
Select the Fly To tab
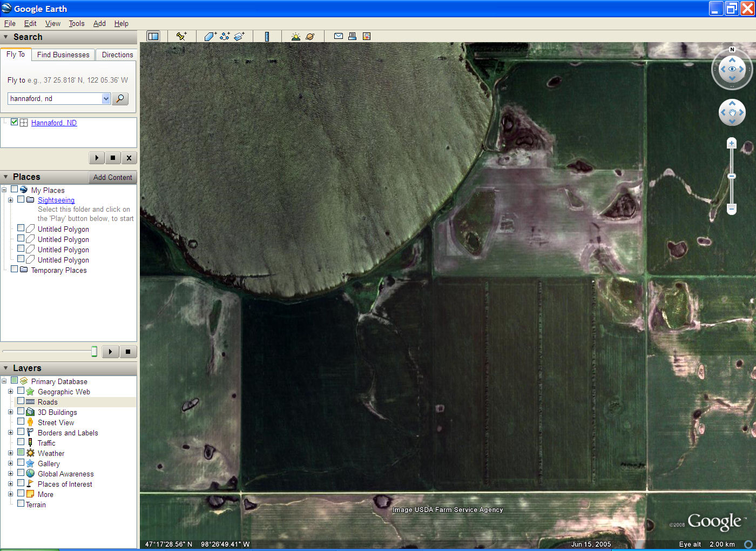click(16, 54)
